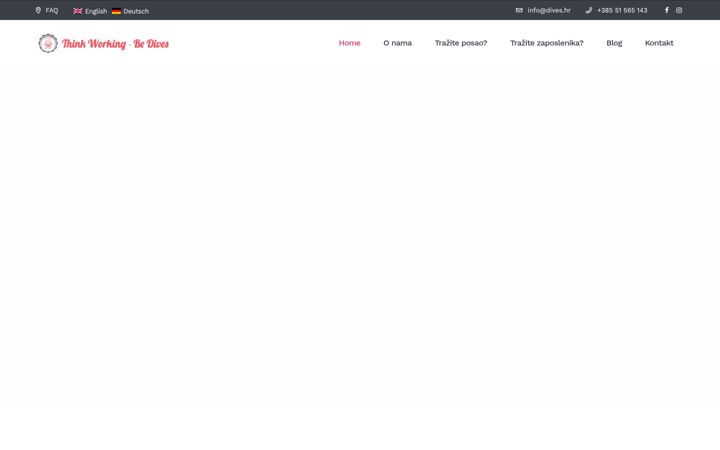Switch language to Deutsch

click(x=136, y=11)
